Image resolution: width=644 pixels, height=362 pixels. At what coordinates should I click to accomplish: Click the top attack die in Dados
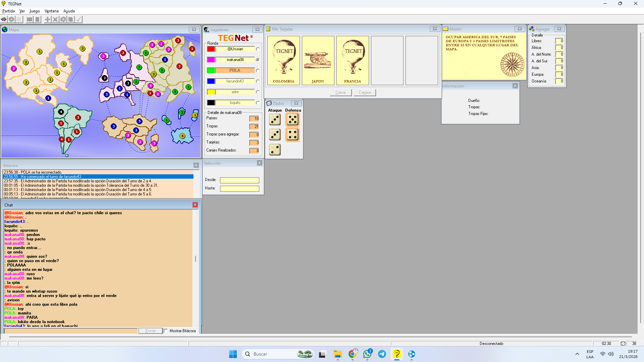coord(275,120)
